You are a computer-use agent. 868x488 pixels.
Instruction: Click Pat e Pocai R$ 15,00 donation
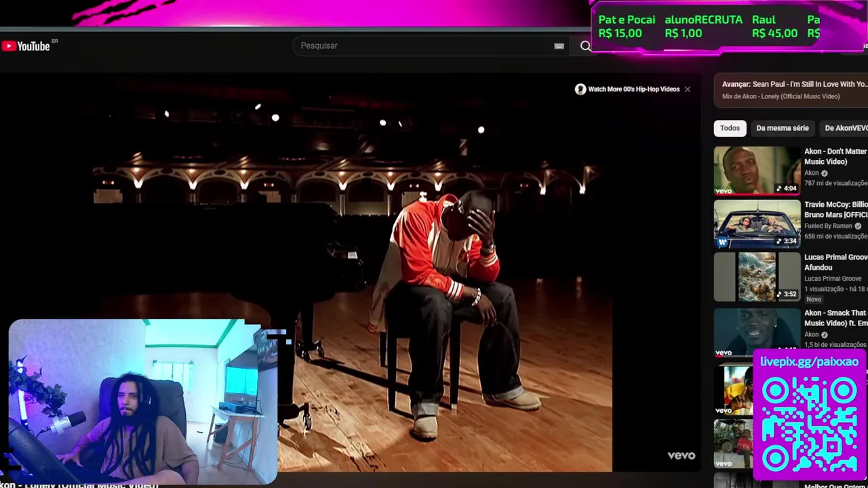(627, 26)
